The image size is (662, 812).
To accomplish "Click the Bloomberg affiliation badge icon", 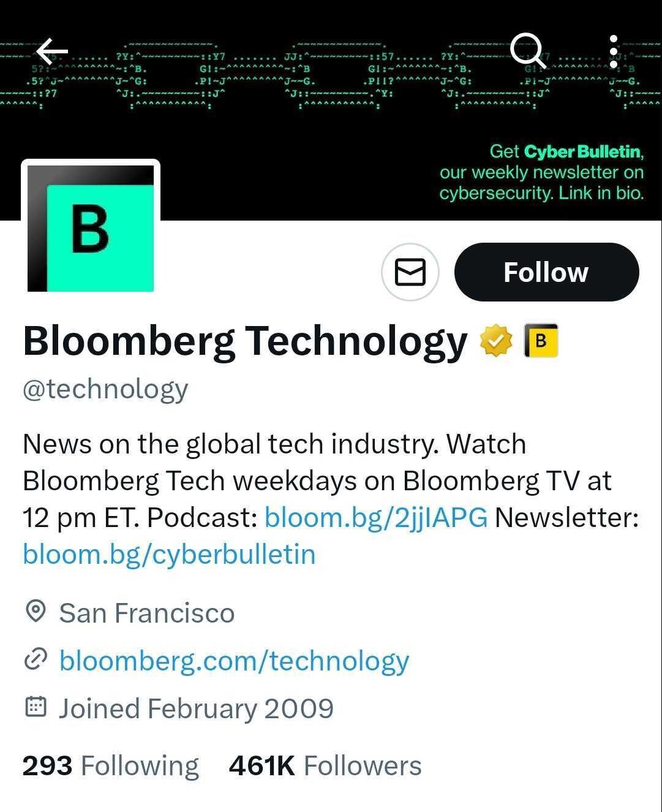I will 541,341.
